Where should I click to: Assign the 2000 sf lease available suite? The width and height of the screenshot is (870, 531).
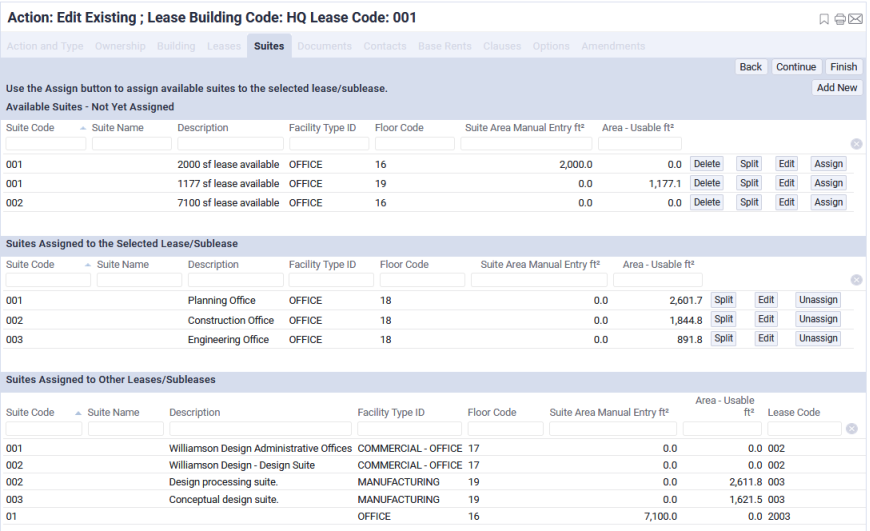(828, 164)
